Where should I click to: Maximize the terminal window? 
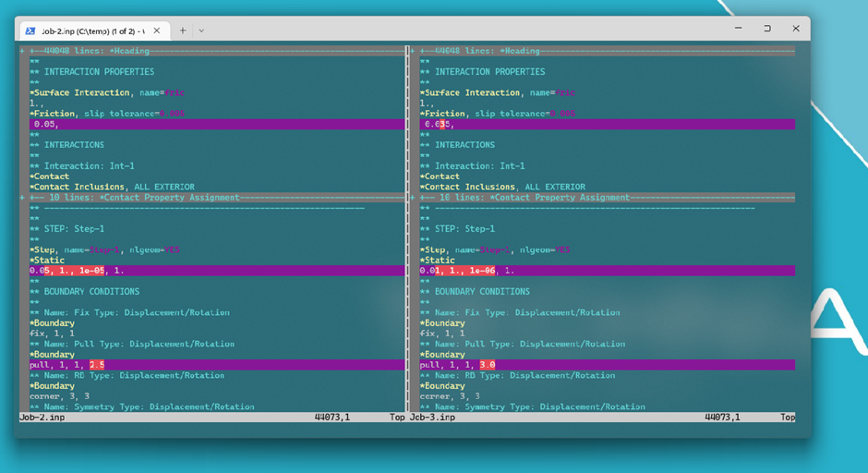[766, 29]
